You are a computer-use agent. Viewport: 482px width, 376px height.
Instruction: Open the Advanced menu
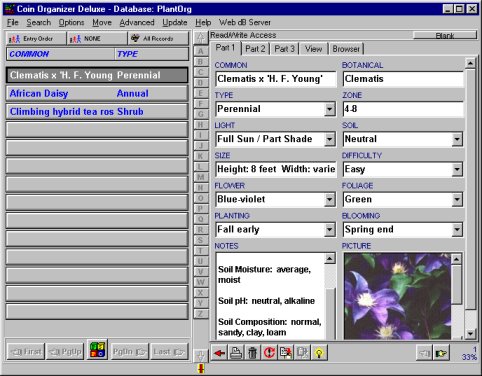pyautogui.click(x=137, y=23)
